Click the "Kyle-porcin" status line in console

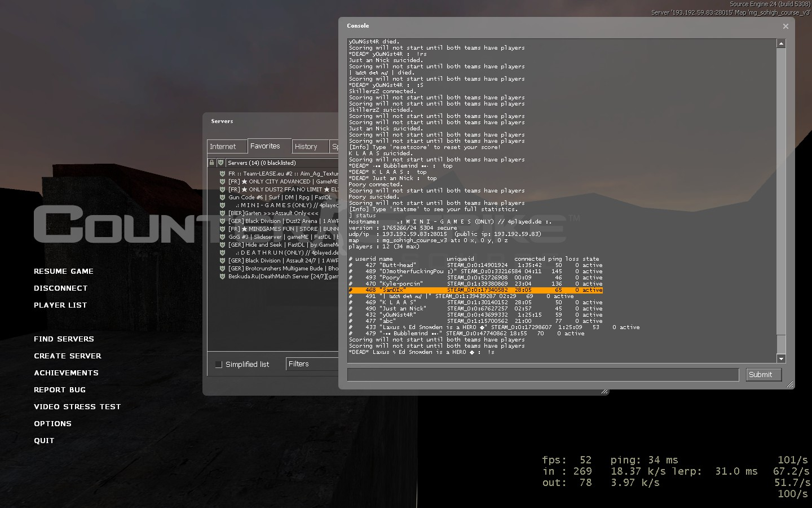click(475, 284)
